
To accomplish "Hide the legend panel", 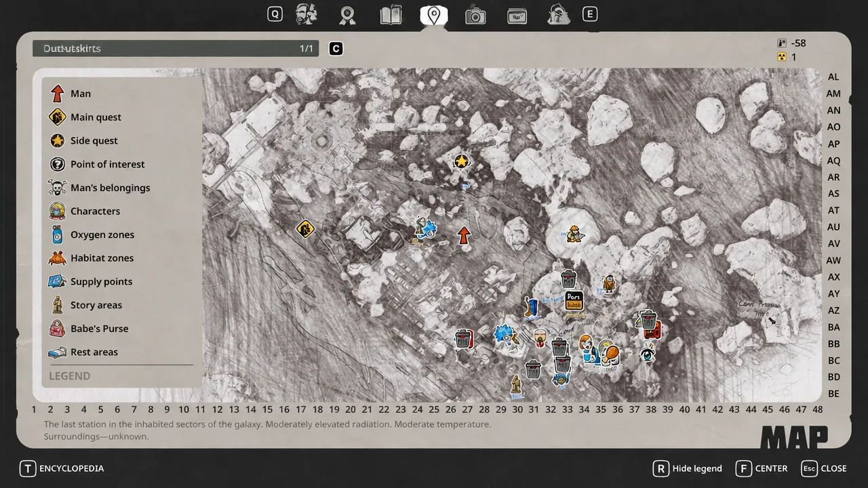I will coord(687,468).
